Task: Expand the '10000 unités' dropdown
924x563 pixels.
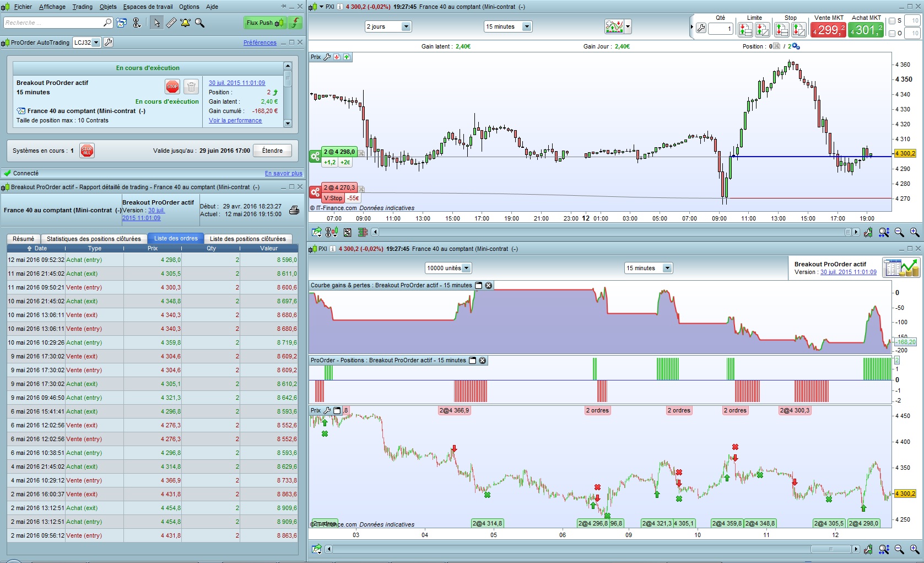Action: (448, 268)
